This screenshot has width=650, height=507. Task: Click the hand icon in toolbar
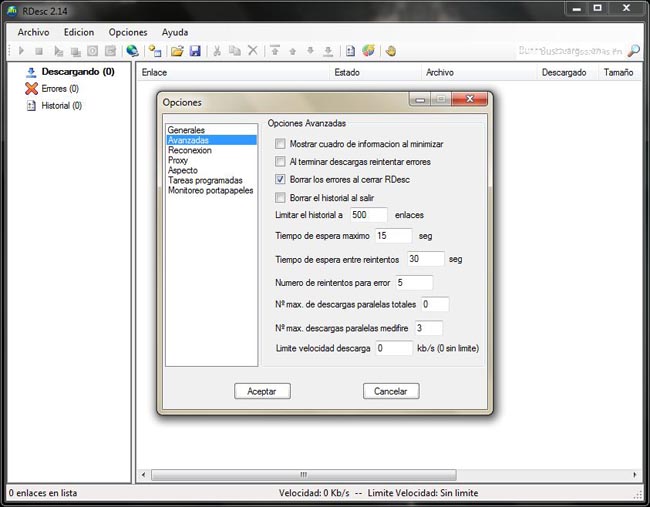coord(390,51)
